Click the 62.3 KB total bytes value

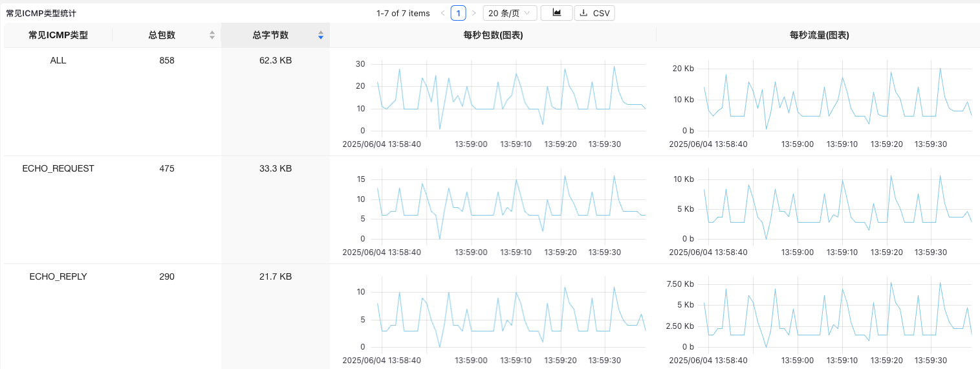coord(276,60)
